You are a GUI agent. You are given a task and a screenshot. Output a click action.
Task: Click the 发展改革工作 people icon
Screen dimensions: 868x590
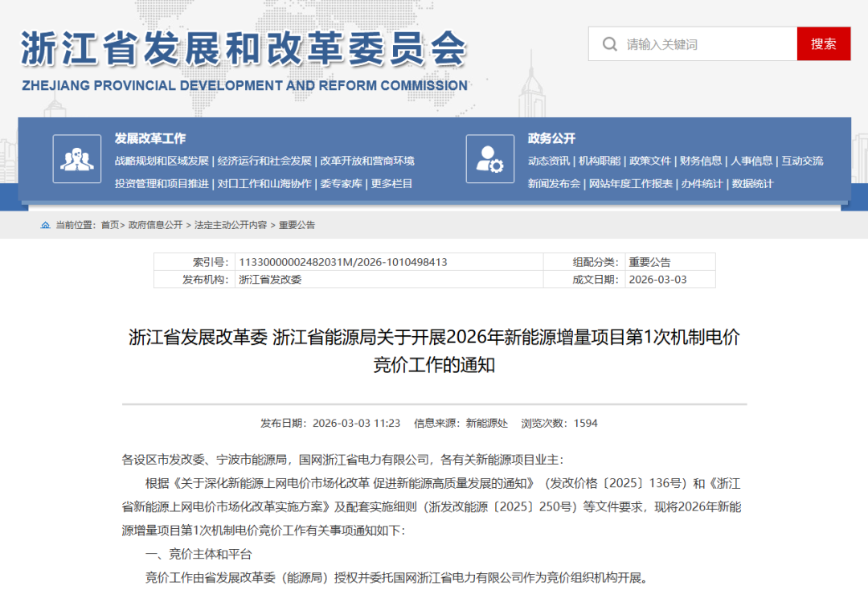[x=77, y=158]
